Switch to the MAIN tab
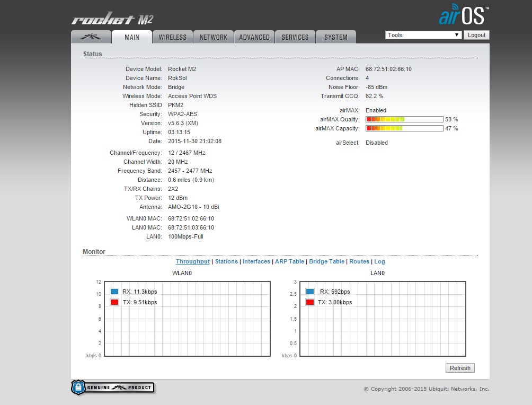The width and height of the screenshot is (532, 405). (132, 37)
